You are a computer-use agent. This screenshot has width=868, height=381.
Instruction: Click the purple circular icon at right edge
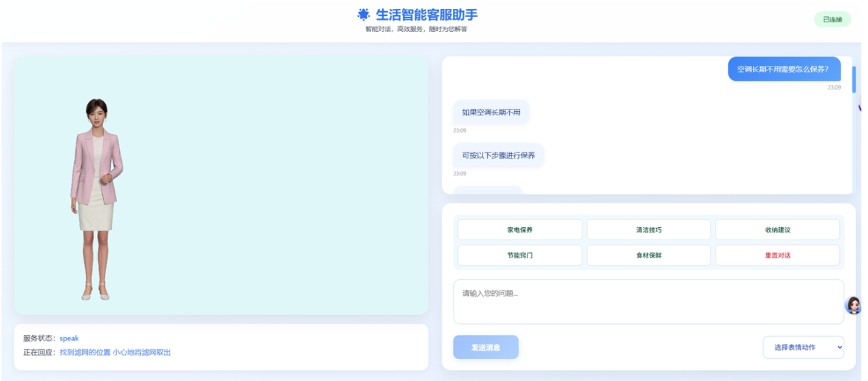pyautogui.click(x=861, y=106)
